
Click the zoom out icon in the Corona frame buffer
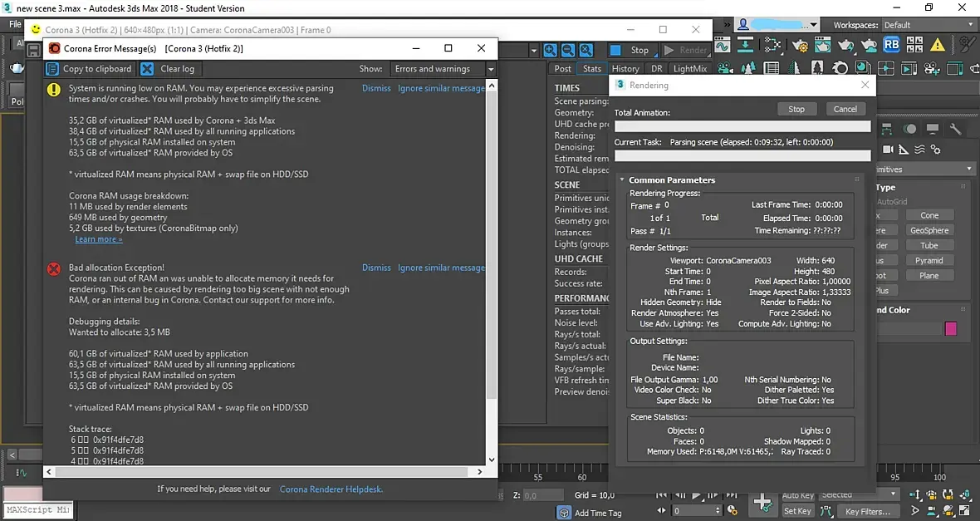(568, 50)
